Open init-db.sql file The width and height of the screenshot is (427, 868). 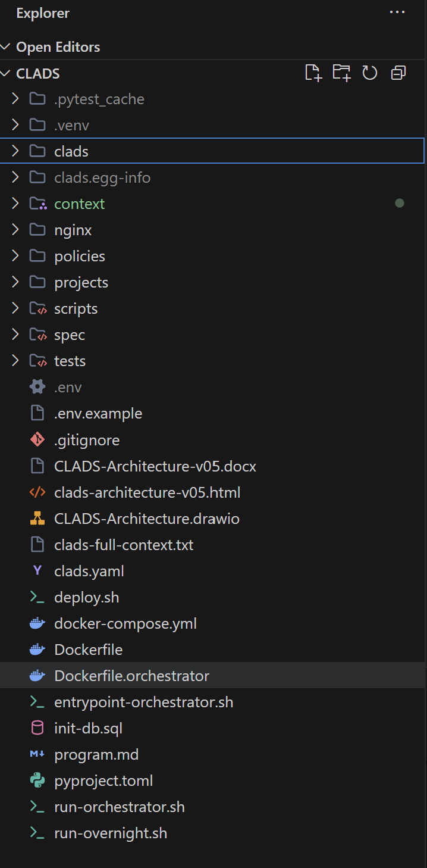[88, 728]
